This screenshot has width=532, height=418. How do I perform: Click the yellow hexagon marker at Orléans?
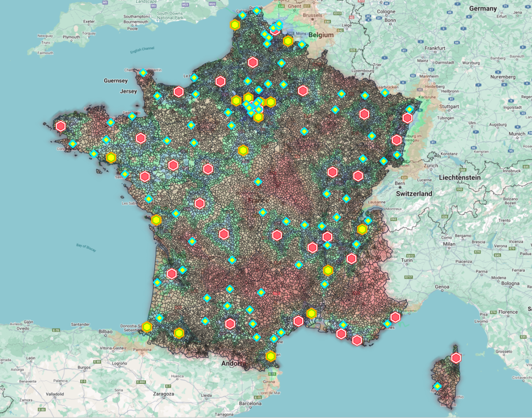pyautogui.click(x=243, y=150)
